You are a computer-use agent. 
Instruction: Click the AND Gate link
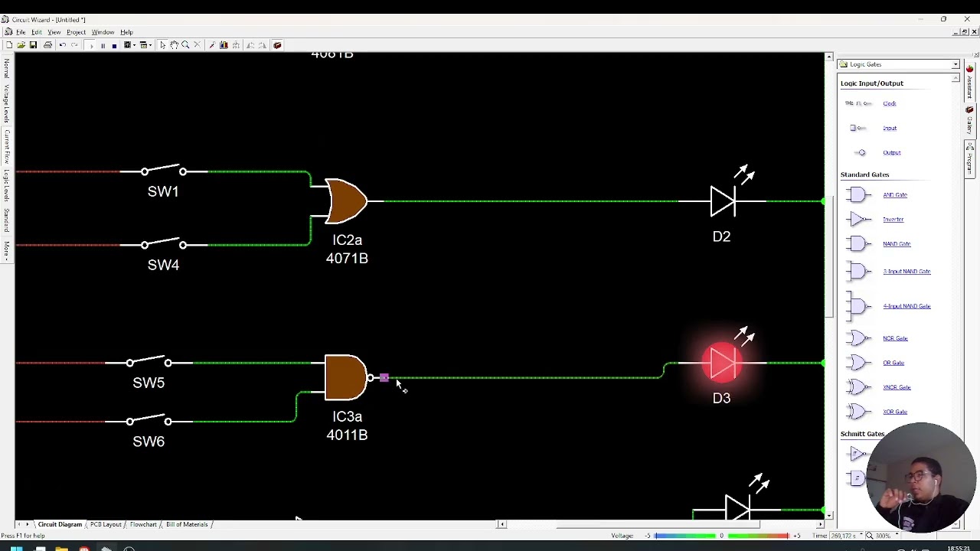pyautogui.click(x=895, y=195)
